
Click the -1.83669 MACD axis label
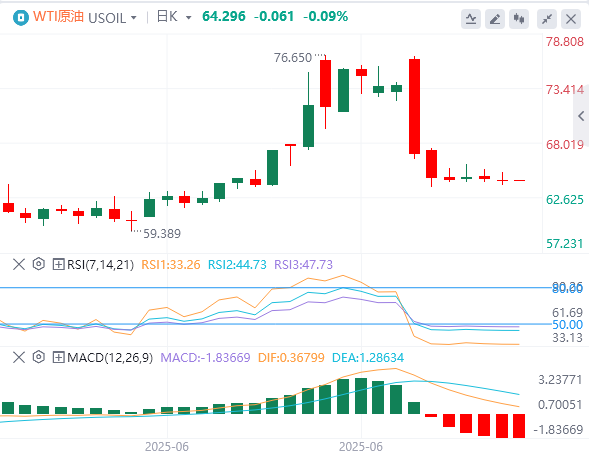558,430
